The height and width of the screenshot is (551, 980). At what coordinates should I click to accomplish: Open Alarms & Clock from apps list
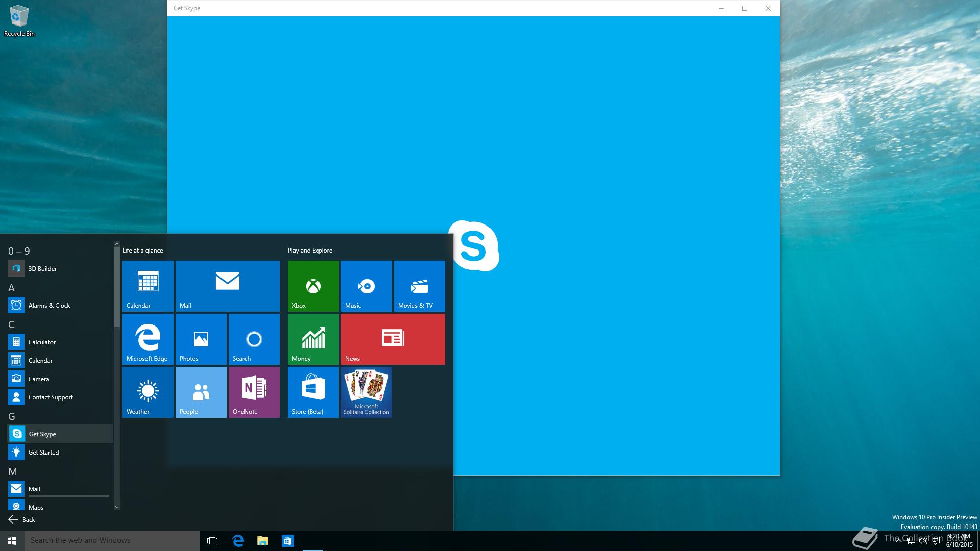(x=60, y=305)
